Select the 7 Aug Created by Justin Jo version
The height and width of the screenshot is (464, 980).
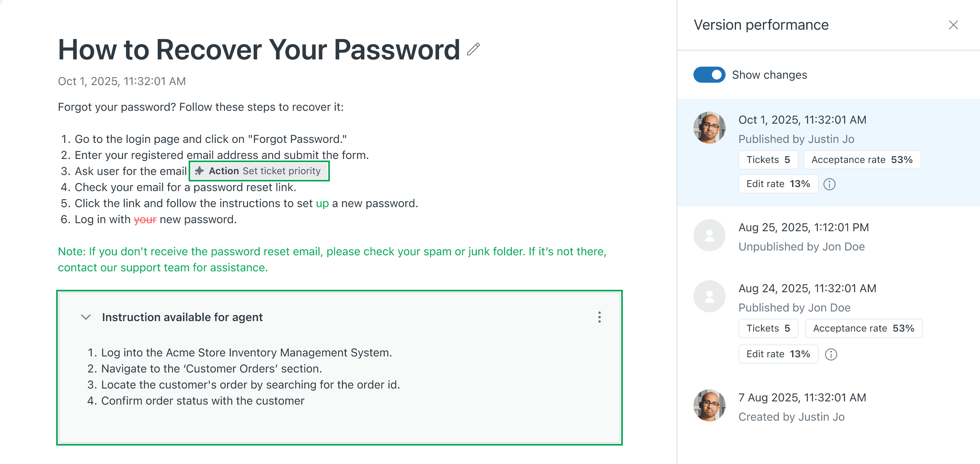pos(802,407)
